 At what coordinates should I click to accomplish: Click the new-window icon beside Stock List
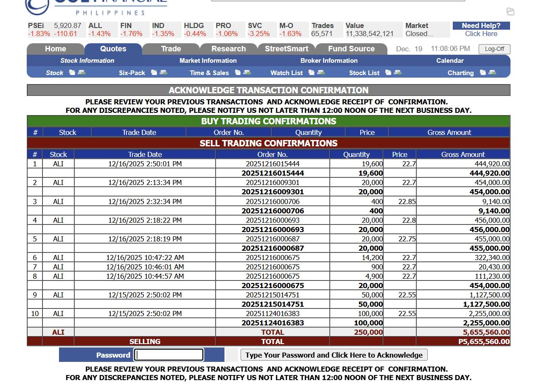pyautogui.click(x=388, y=73)
